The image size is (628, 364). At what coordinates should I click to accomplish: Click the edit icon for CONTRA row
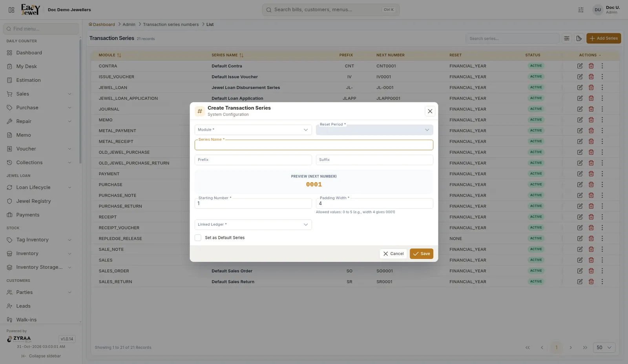[x=580, y=66]
